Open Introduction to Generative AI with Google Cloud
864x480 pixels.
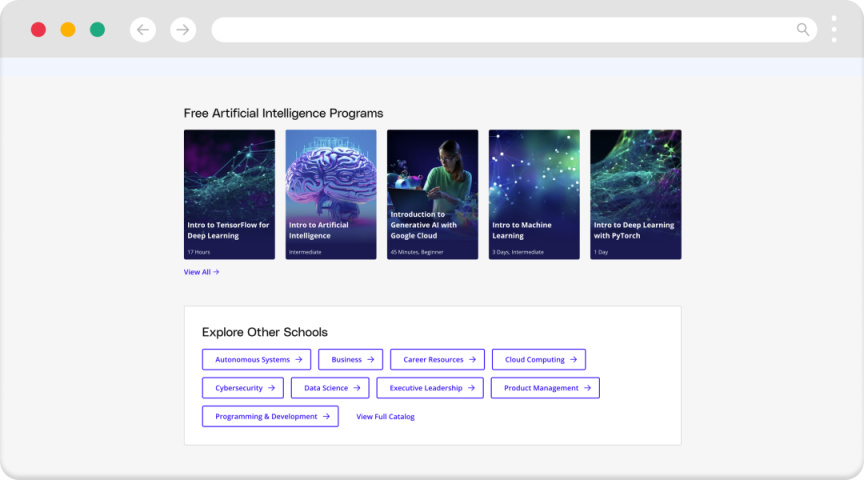[x=432, y=194]
